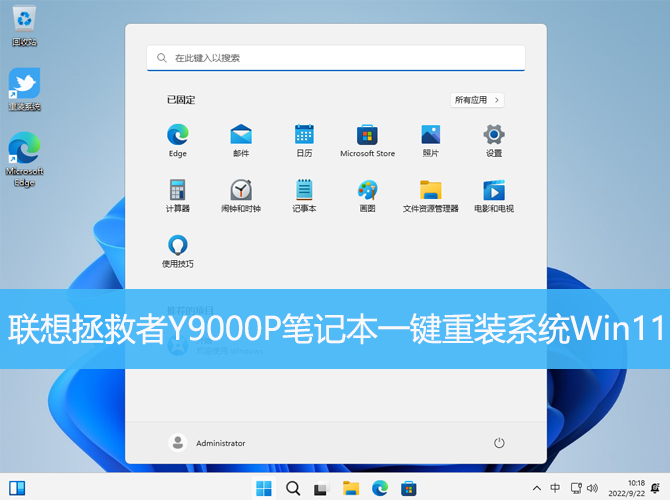Viewport: 670px width, 500px height.
Task: Open the 电影和电视 Movies & TV app
Action: point(493,190)
